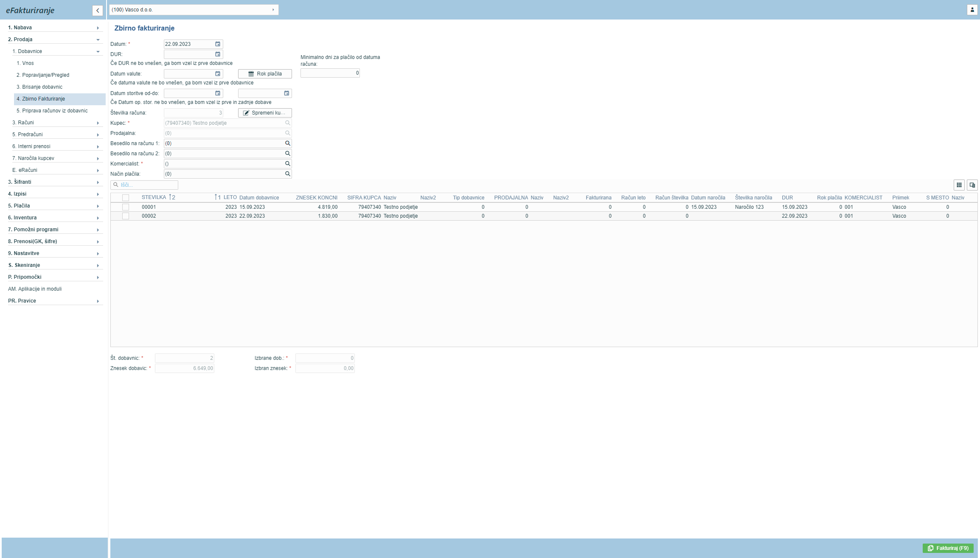980x558 pixels.
Task: Expand the 4. Izpisi menu
Action: click(55, 194)
